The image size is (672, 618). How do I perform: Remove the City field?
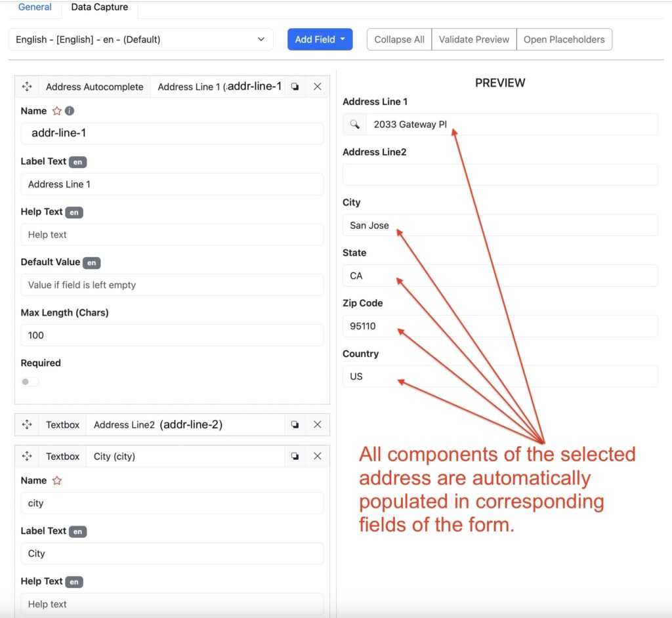tap(318, 456)
